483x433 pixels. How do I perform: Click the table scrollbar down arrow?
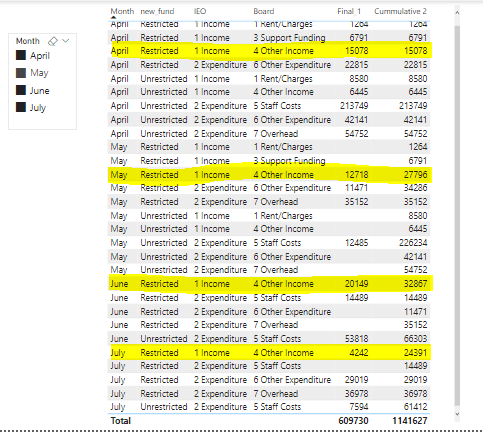457,414
